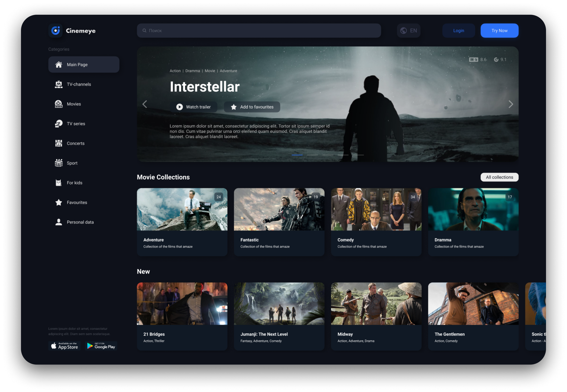Click the Favourites star in sidebar
This screenshot has width=567, height=392.
[x=59, y=202]
